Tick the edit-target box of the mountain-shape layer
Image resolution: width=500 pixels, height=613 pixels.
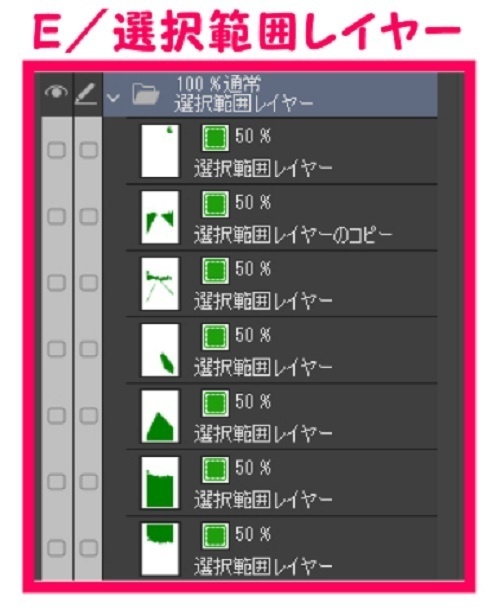(x=88, y=415)
